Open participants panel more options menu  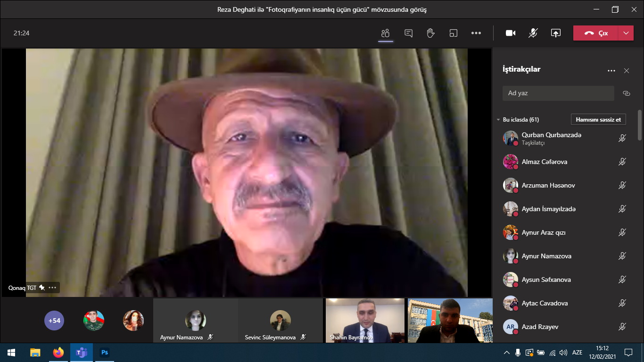coord(611,71)
